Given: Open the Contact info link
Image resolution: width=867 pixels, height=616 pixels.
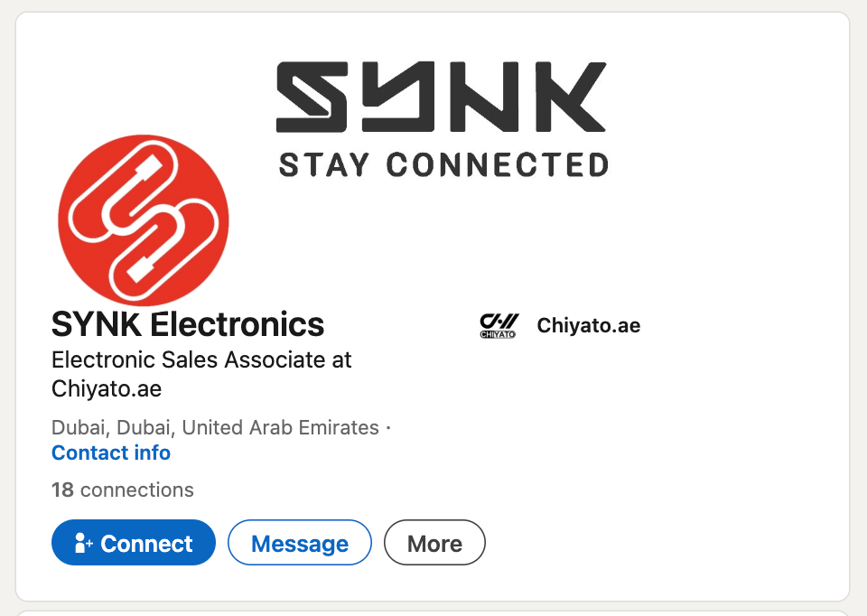Looking at the screenshot, I should (x=111, y=453).
